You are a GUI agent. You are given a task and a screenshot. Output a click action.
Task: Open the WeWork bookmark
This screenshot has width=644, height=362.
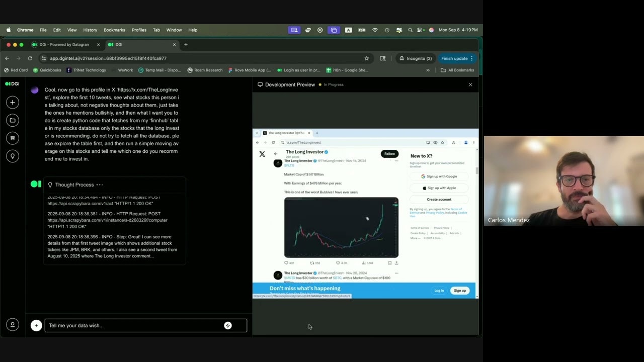point(122,70)
